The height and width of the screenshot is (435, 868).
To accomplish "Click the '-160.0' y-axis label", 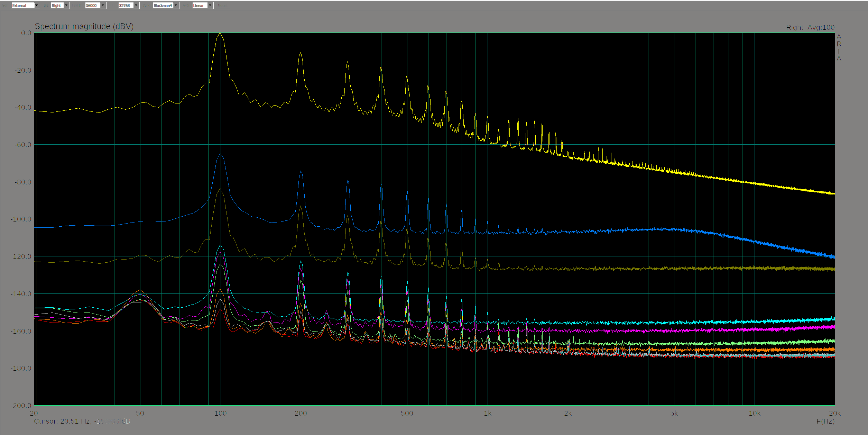I will click(x=21, y=331).
